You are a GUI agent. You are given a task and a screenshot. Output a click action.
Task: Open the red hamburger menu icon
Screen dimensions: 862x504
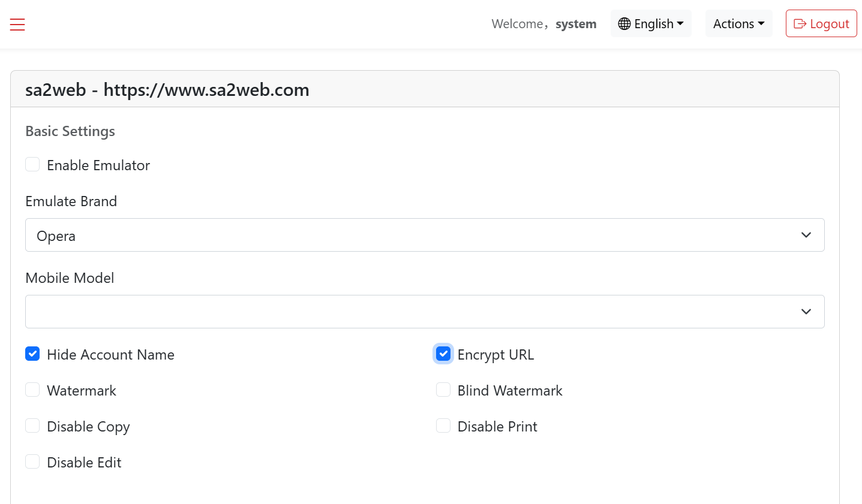17,24
